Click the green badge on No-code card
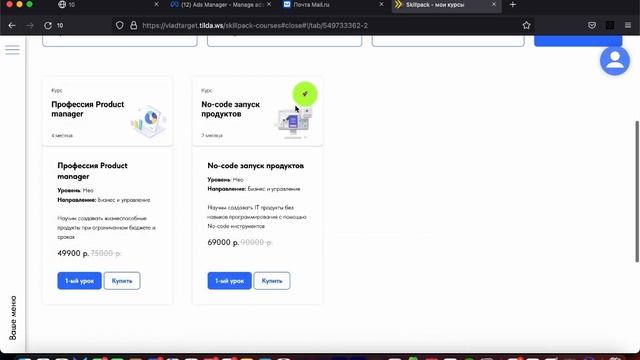 click(305, 94)
